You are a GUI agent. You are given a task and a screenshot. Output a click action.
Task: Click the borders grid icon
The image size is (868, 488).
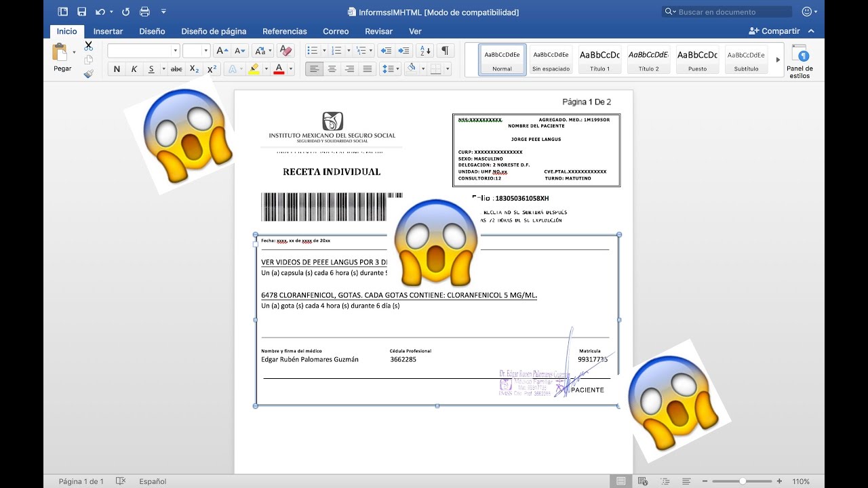(435, 69)
